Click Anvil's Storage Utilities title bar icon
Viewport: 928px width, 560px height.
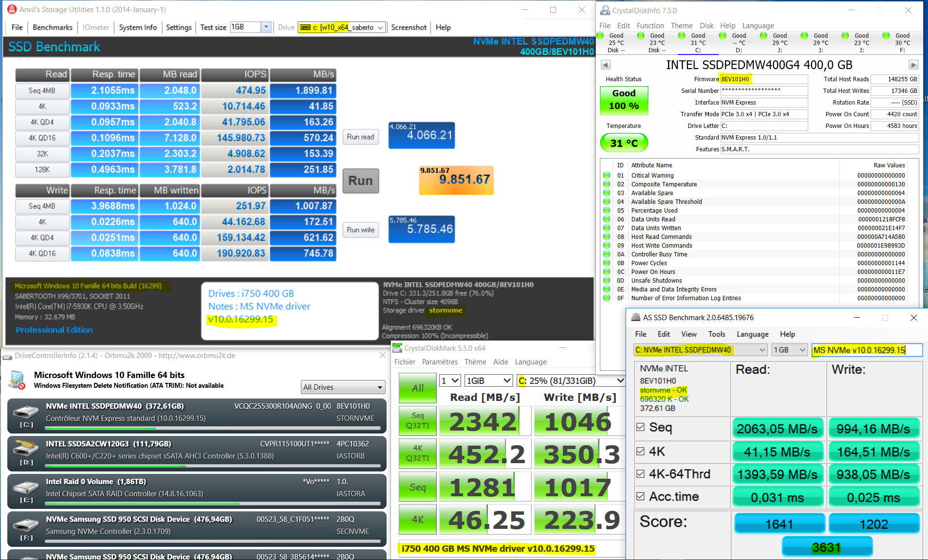coord(12,9)
